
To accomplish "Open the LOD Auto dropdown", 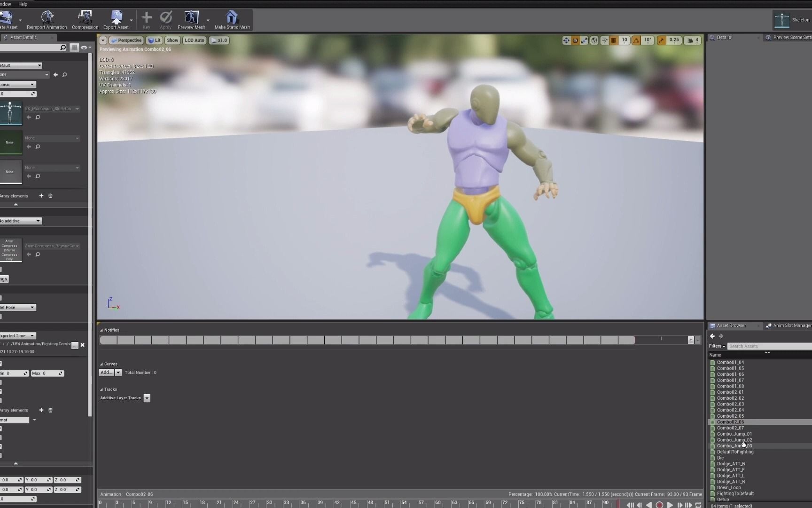I will click(x=194, y=40).
